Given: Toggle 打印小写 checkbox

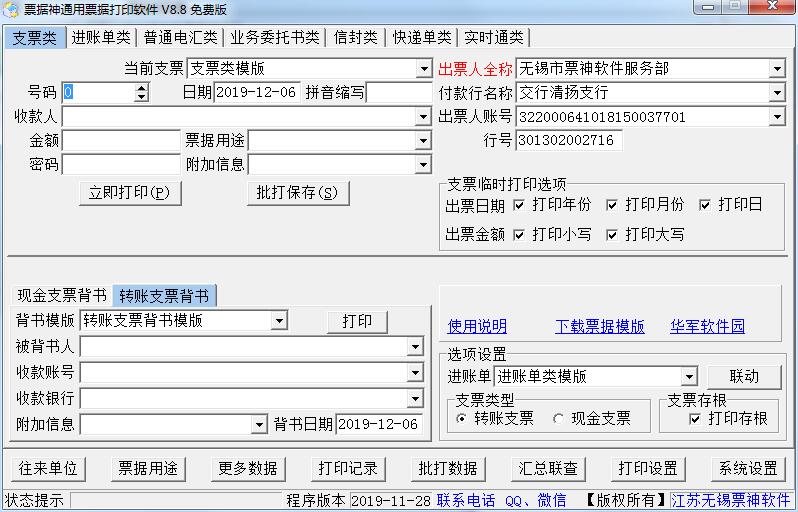Looking at the screenshot, I should (x=519, y=235).
